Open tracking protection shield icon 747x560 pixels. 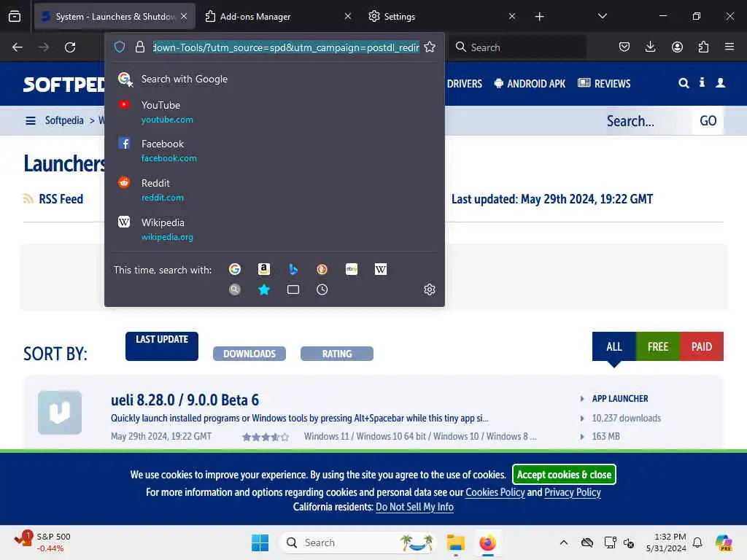click(120, 47)
